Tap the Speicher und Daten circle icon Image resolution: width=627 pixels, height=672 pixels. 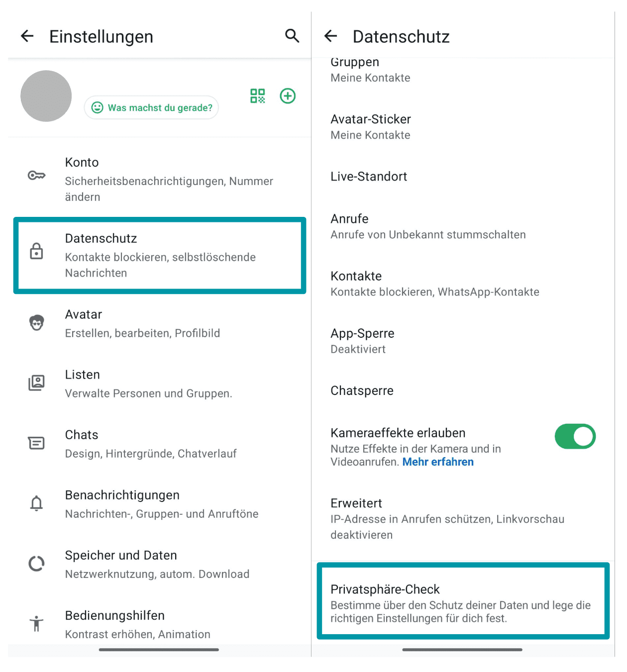tap(36, 564)
